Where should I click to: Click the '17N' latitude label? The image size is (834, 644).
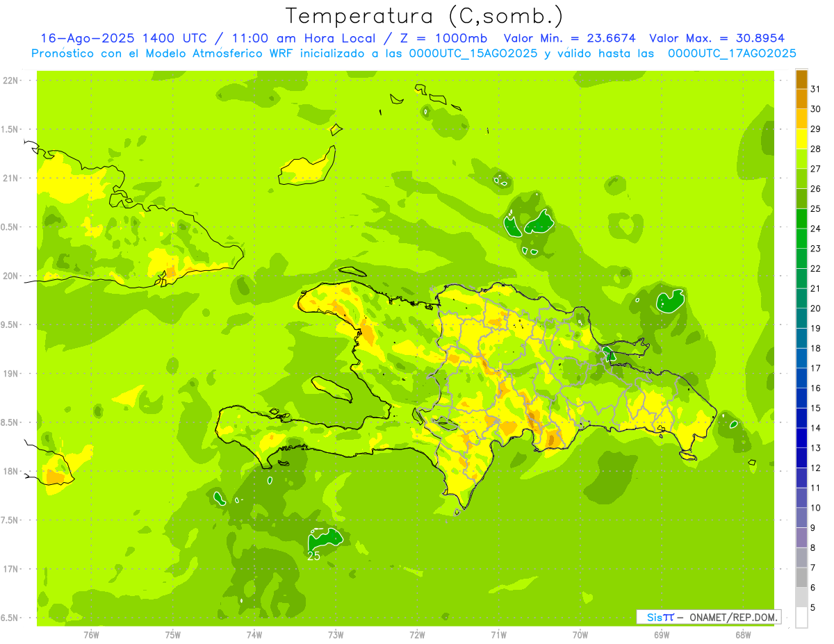point(10,569)
